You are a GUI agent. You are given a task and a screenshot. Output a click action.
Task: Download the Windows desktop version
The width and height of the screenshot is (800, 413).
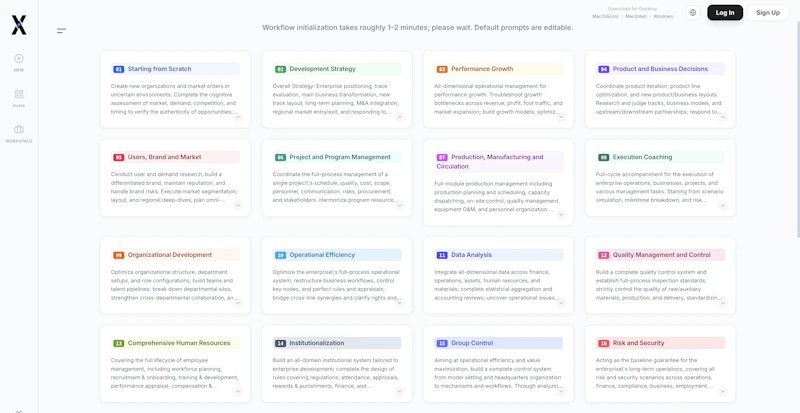[663, 16]
